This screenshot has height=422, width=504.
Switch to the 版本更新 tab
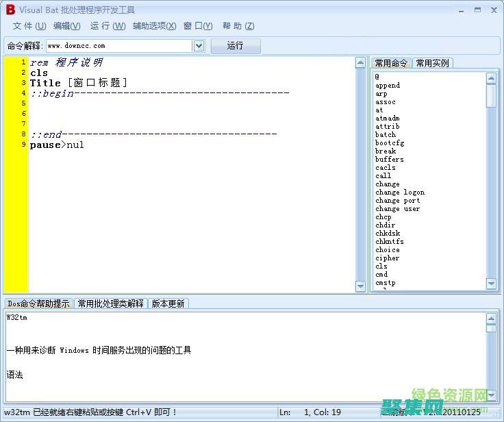pyautogui.click(x=168, y=303)
